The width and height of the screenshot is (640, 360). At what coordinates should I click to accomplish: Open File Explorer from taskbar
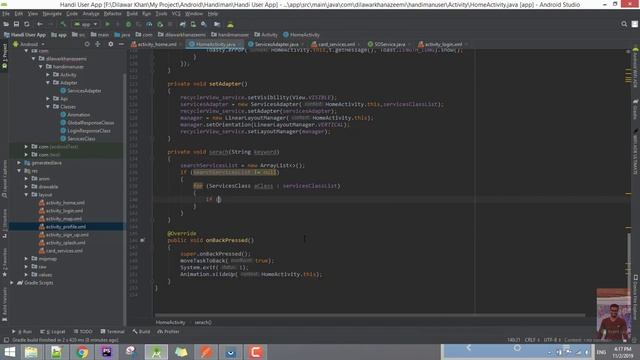(x=31, y=352)
